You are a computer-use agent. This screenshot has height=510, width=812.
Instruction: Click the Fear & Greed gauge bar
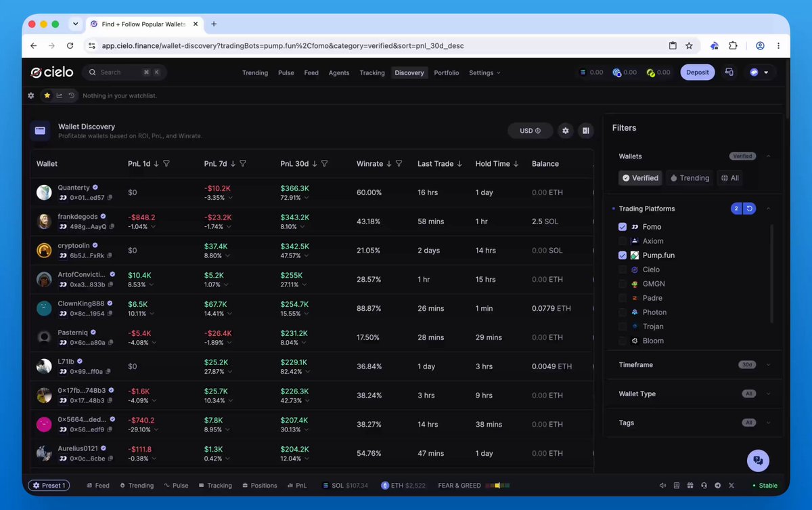497,486
